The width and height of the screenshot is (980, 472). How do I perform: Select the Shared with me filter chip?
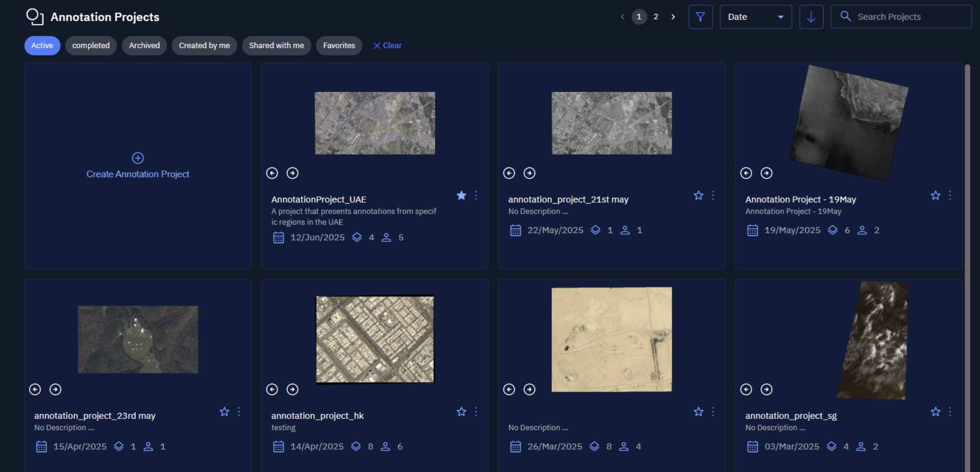[x=276, y=45]
